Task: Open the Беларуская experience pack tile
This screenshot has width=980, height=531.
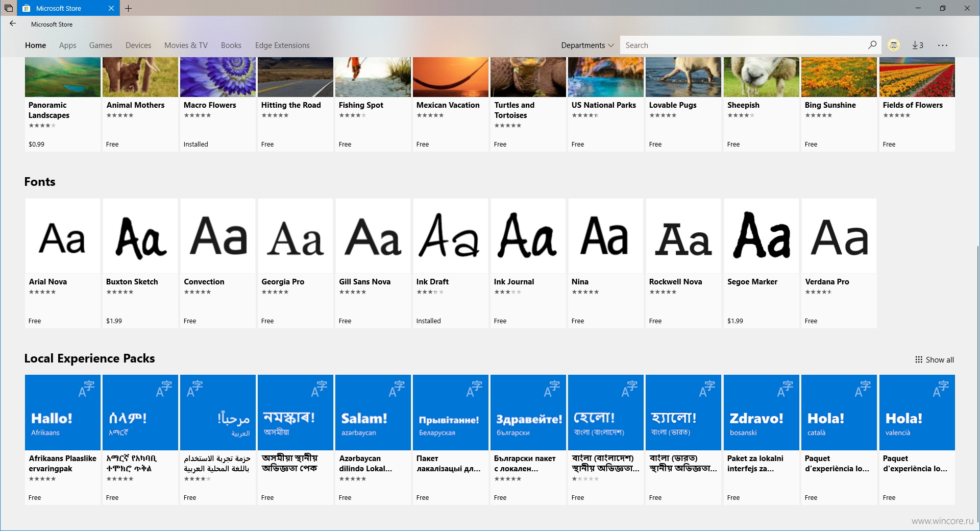Action: click(x=451, y=440)
